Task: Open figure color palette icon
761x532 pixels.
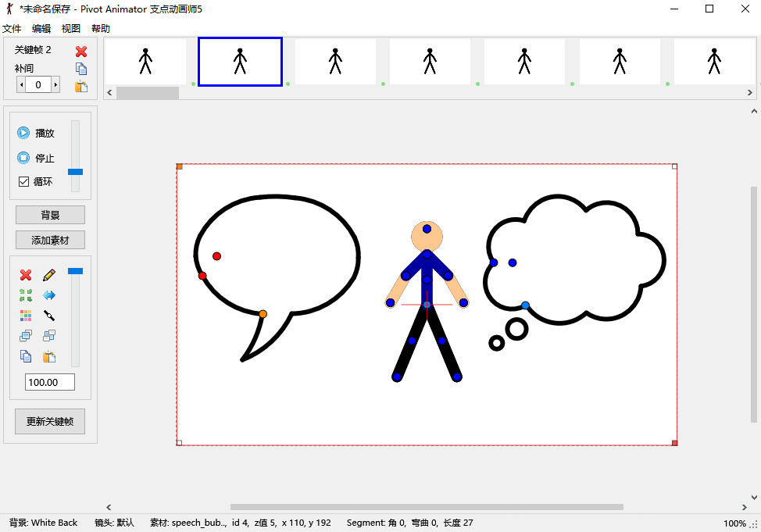Action: [x=25, y=316]
